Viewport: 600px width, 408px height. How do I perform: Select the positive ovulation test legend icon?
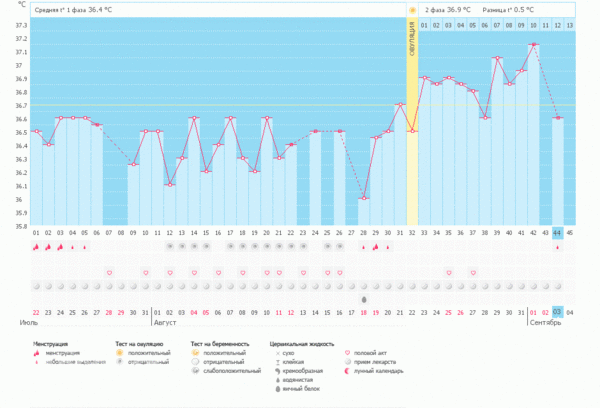point(120,353)
